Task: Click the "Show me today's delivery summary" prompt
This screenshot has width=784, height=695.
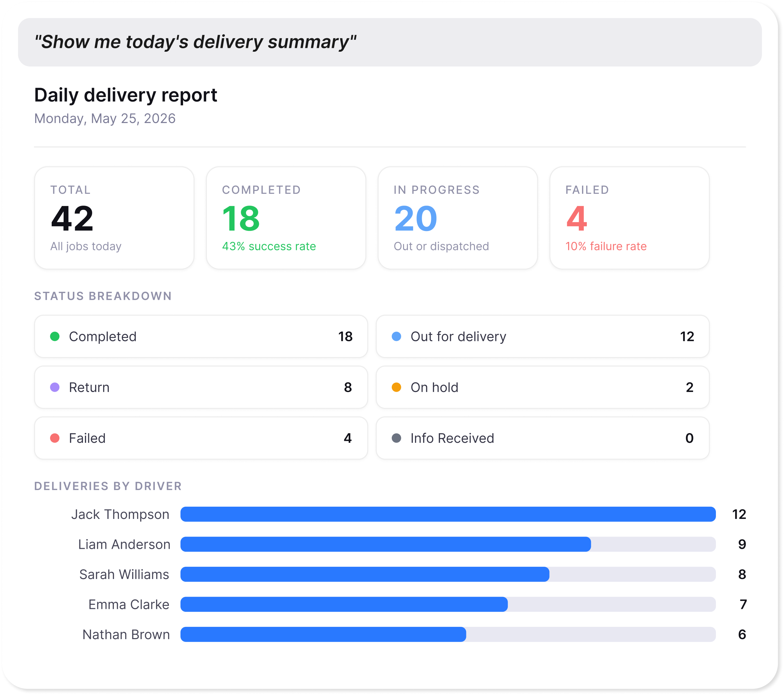Action: click(x=390, y=42)
